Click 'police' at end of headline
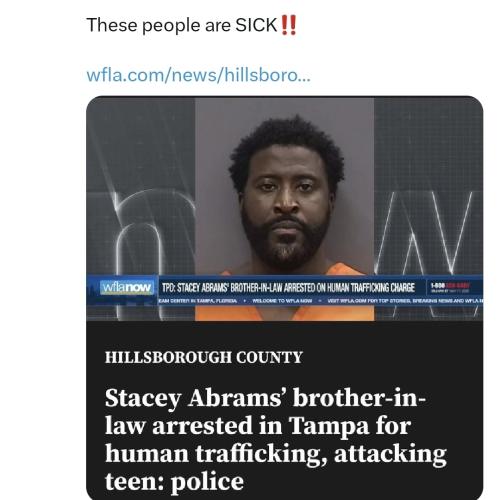The image size is (500, 500). pos(207,482)
